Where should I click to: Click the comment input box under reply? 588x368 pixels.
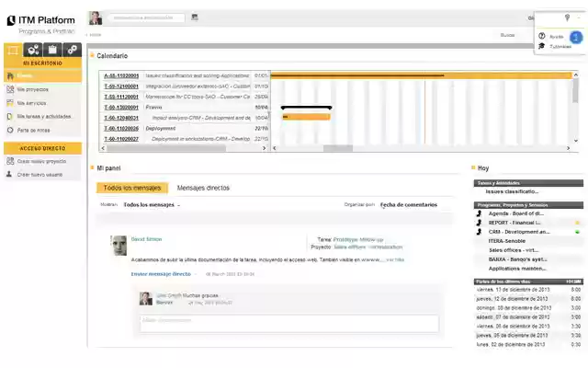(x=289, y=323)
